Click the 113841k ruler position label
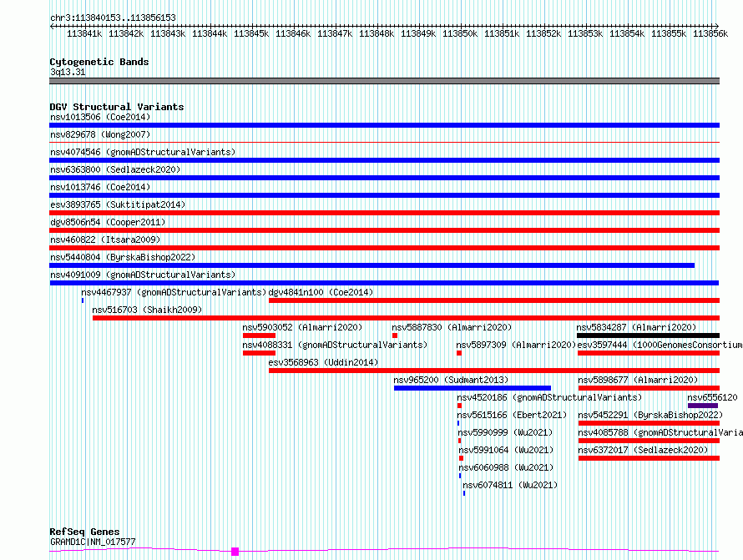Image resolution: width=743 pixels, height=560 pixels. tap(84, 33)
